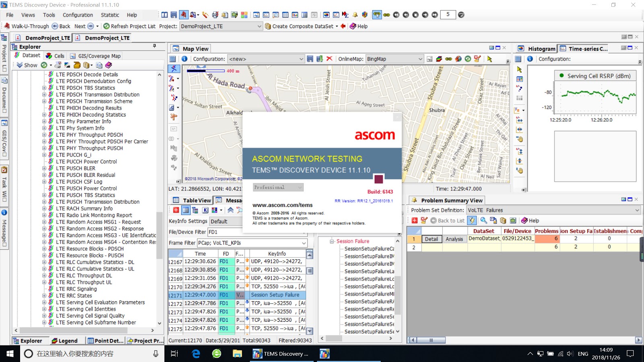Click red plus icon in Table View toolbar
The height and width of the screenshot is (362, 644).
click(x=176, y=210)
